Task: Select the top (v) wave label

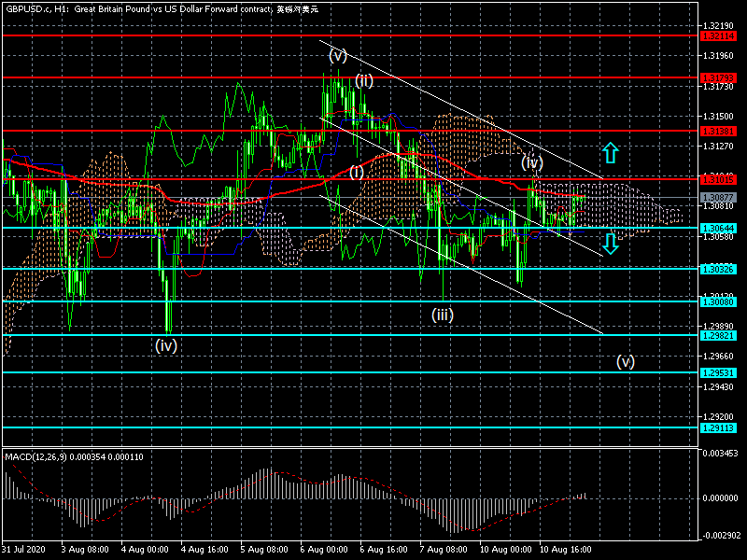Action: click(x=338, y=55)
